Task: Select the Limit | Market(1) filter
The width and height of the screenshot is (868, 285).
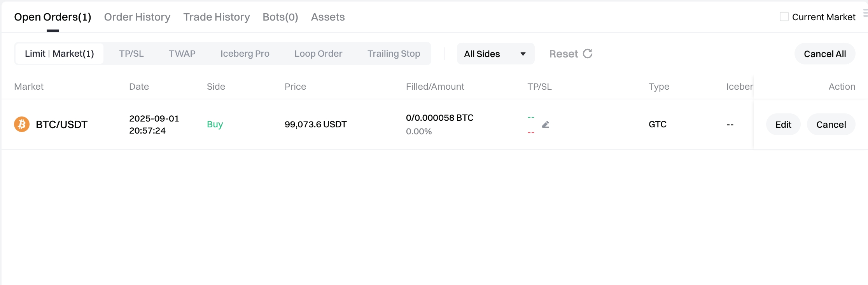Action: pyautogui.click(x=59, y=54)
